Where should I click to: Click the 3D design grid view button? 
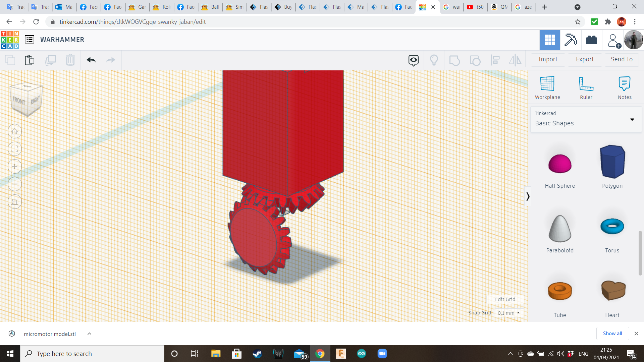549,40
